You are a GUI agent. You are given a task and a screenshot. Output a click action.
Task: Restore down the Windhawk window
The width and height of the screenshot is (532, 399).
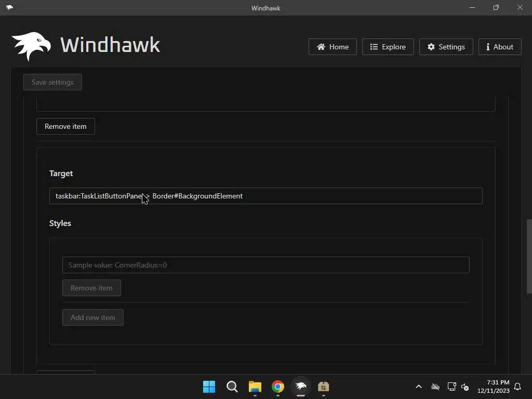pos(496,7)
